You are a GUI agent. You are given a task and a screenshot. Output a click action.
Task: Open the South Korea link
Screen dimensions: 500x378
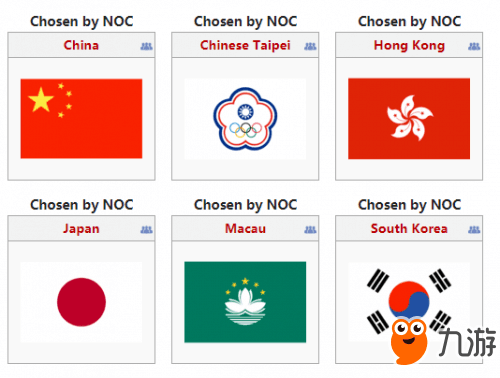coord(409,228)
